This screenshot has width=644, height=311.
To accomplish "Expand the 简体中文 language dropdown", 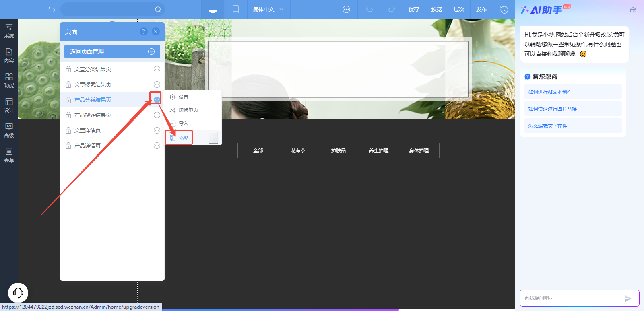I will [x=268, y=9].
